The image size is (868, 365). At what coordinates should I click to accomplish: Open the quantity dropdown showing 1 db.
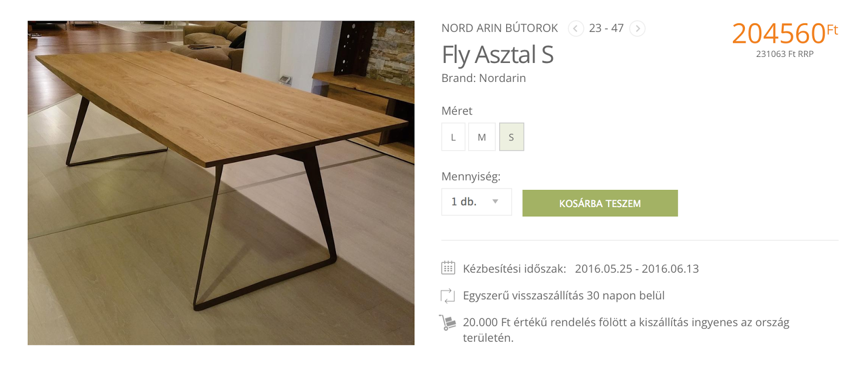click(x=476, y=202)
